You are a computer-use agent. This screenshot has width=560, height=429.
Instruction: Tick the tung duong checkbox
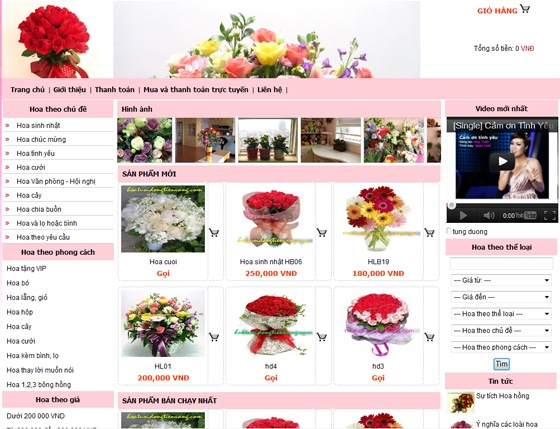click(449, 231)
